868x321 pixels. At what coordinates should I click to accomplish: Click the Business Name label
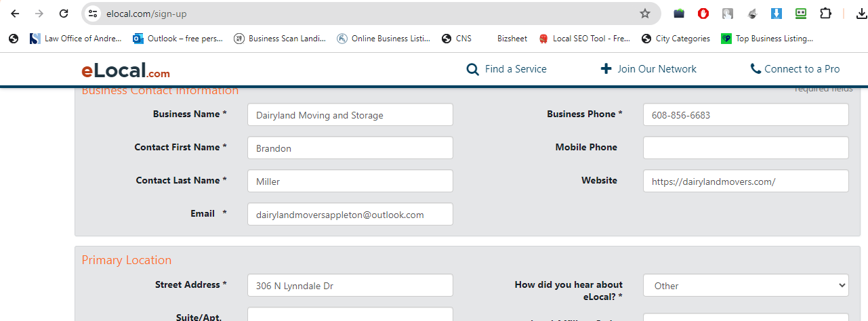point(190,114)
